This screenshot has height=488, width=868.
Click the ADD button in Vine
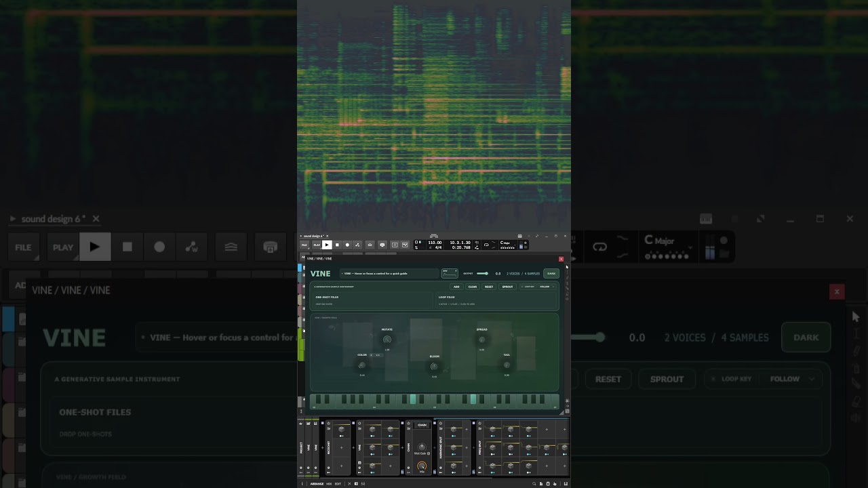tap(456, 287)
